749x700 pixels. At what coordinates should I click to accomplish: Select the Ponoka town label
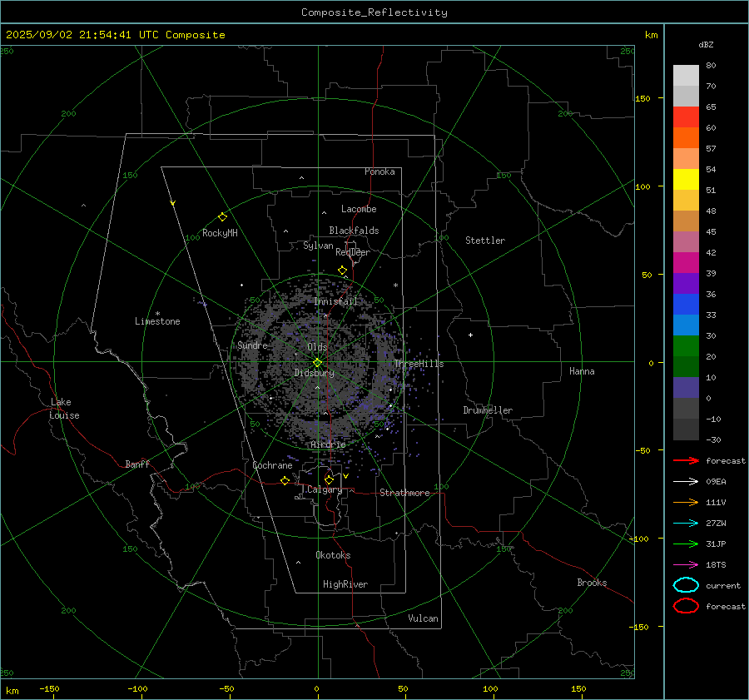(379, 171)
